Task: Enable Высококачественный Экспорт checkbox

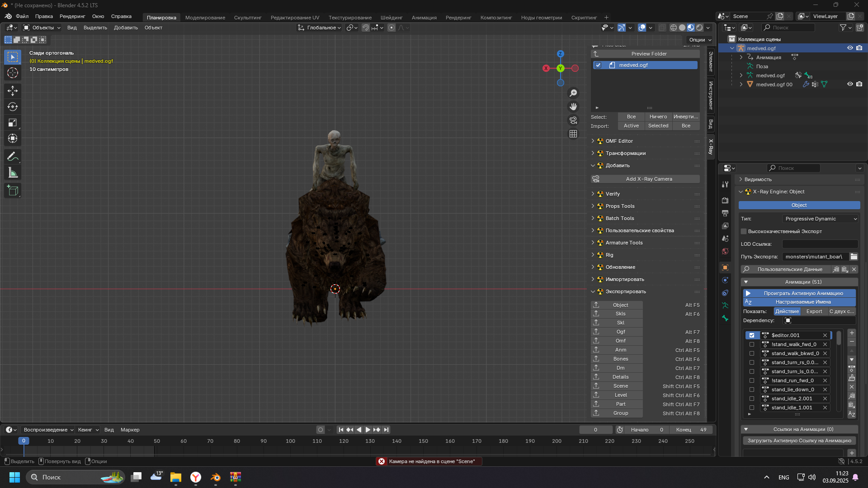Action: (x=744, y=231)
